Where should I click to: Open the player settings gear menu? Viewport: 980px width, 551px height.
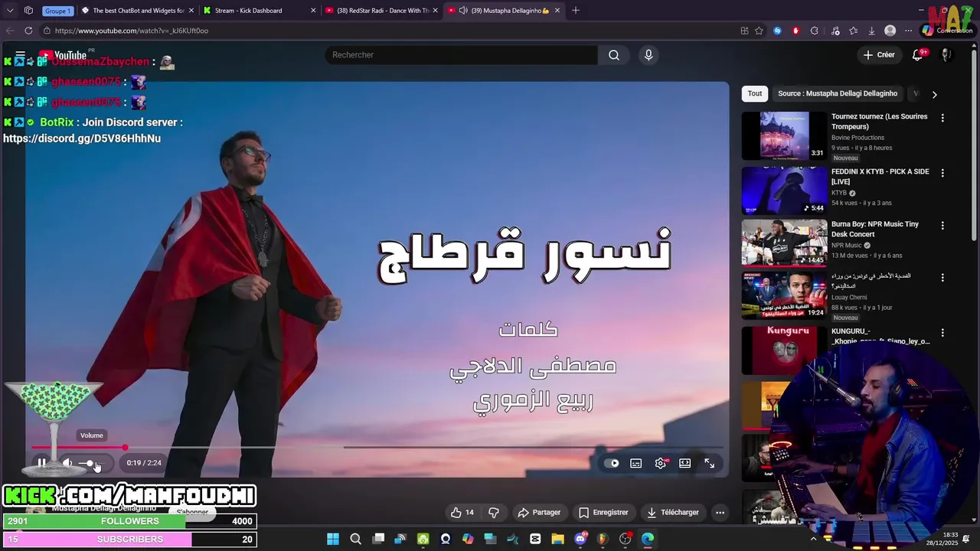661,463
